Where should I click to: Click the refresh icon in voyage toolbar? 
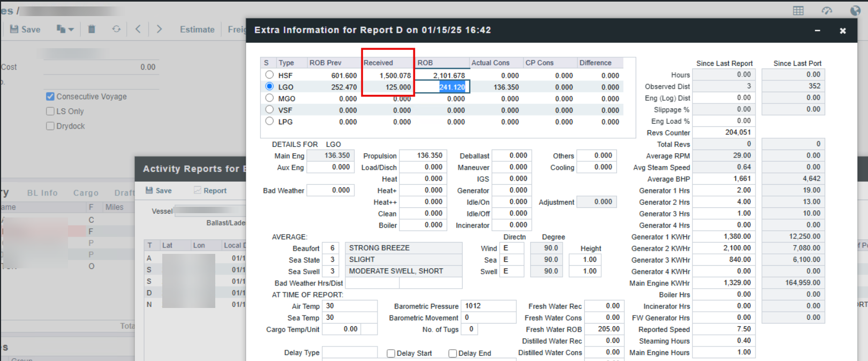(116, 29)
